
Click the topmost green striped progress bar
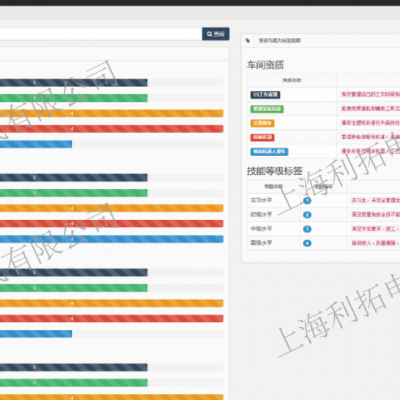(74, 98)
